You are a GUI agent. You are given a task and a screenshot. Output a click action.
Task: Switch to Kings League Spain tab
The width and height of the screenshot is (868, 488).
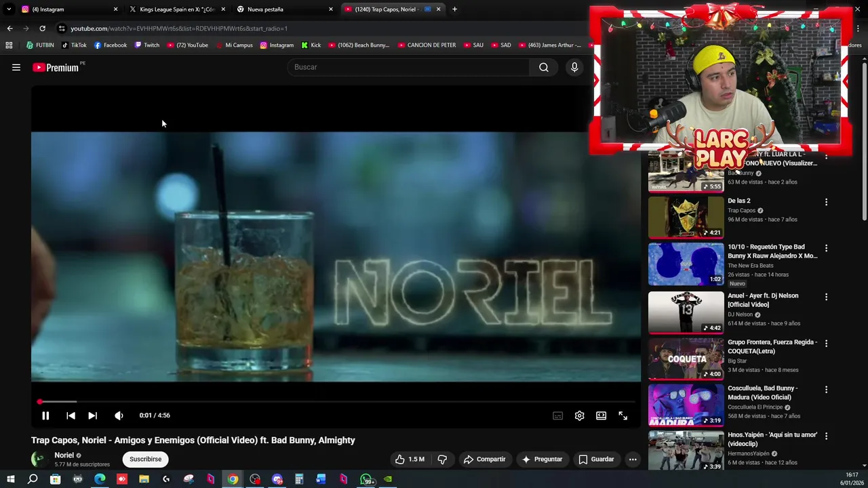pyautogui.click(x=178, y=9)
